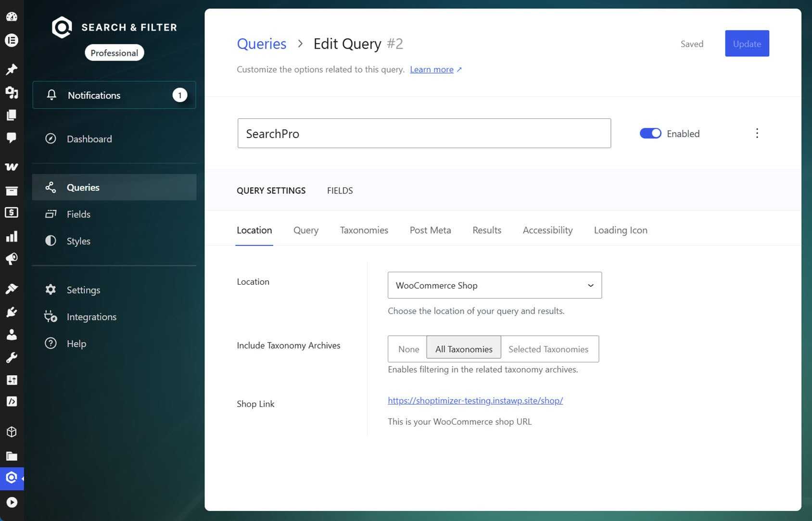
Task: Click the notifications bell icon
Action: pos(51,95)
